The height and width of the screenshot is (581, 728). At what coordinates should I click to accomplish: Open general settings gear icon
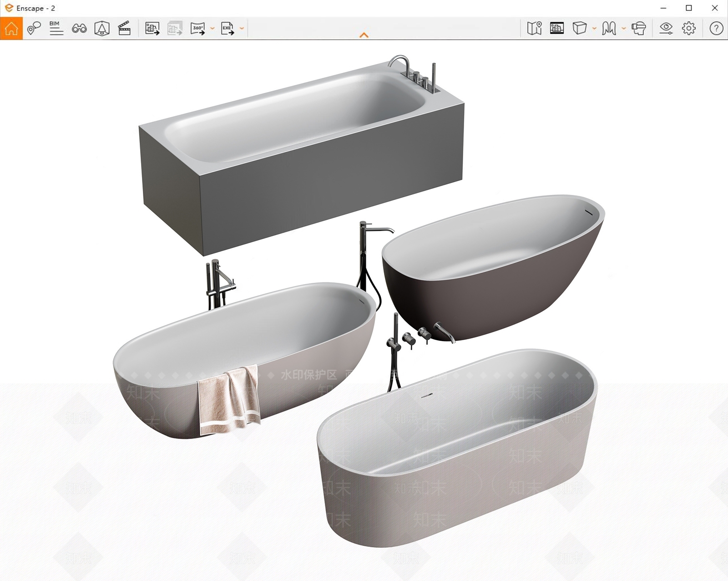(x=689, y=28)
